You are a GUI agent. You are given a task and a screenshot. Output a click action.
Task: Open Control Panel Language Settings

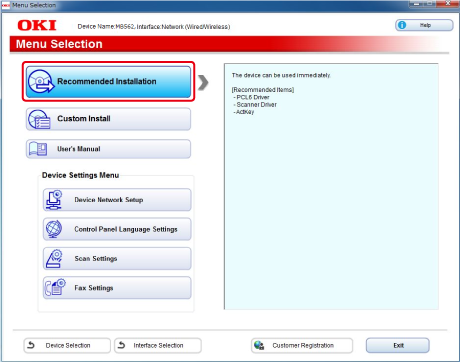coord(117,229)
